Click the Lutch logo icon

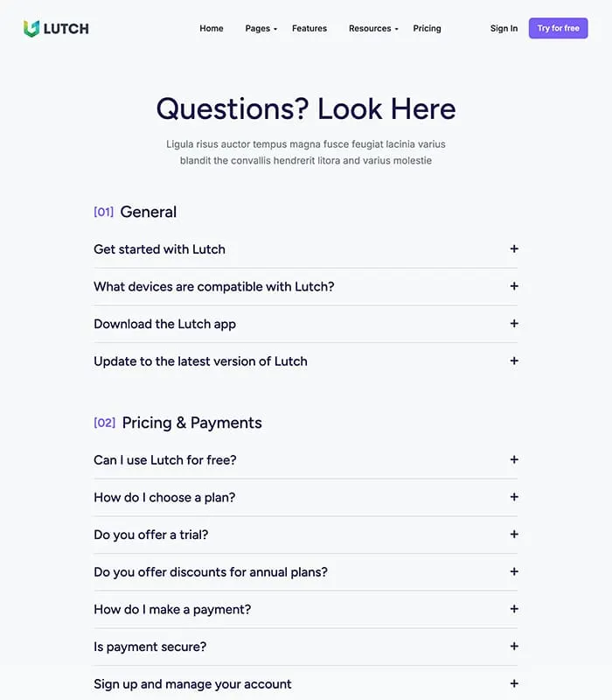30,28
